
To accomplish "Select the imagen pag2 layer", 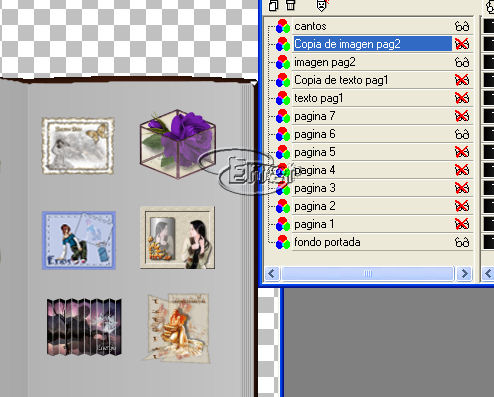I will click(x=325, y=62).
